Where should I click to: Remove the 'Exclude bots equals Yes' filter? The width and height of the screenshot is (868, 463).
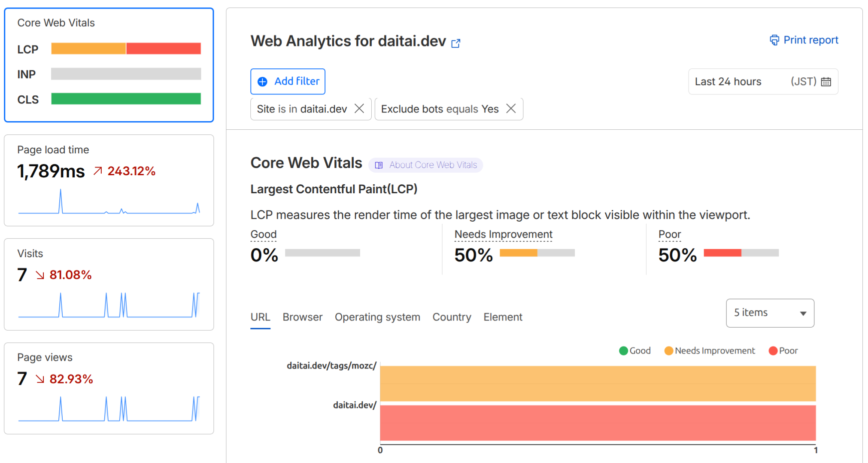[511, 109]
